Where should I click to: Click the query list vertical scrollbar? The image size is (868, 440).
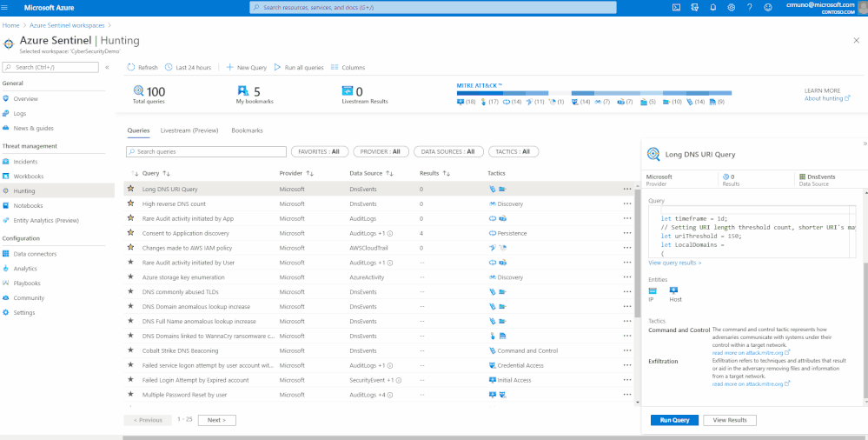pos(637,254)
